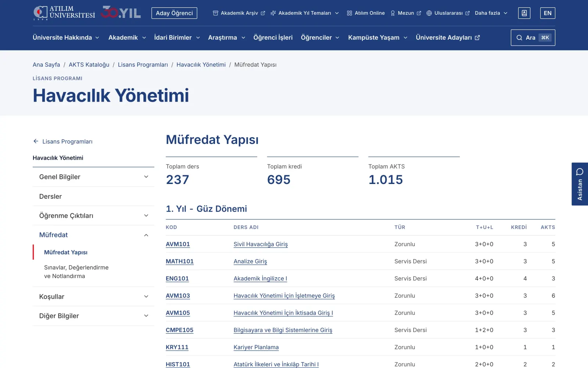
Task: Click AKTS Kataloğu breadcrumb link
Action: coord(89,65)
